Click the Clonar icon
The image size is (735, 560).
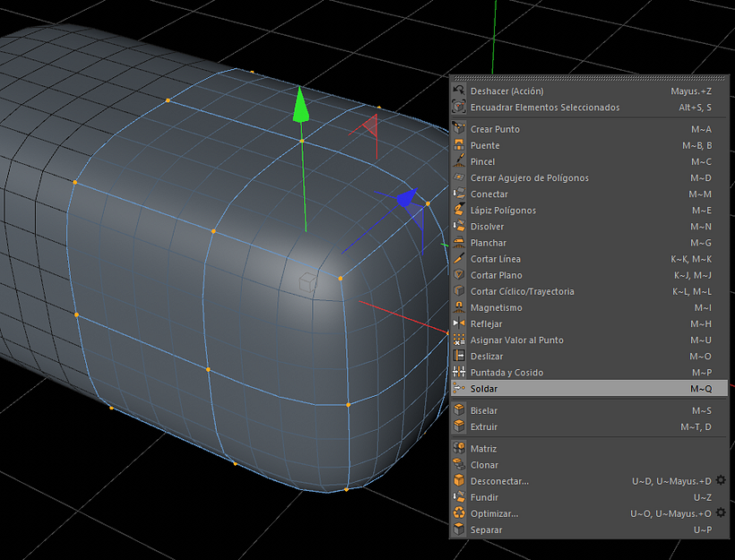(x=459, y=465)
